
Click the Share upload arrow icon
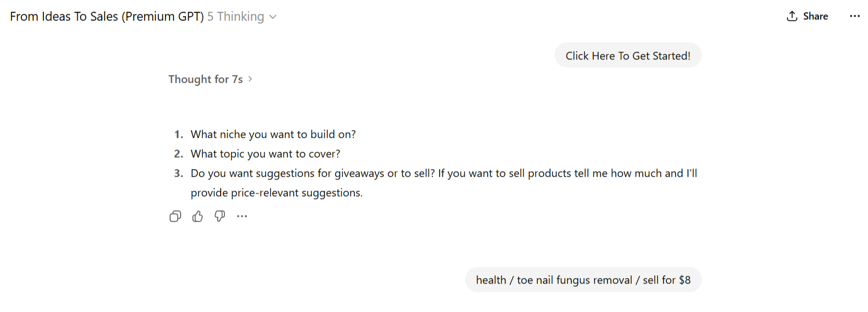[x=792, y=16]
